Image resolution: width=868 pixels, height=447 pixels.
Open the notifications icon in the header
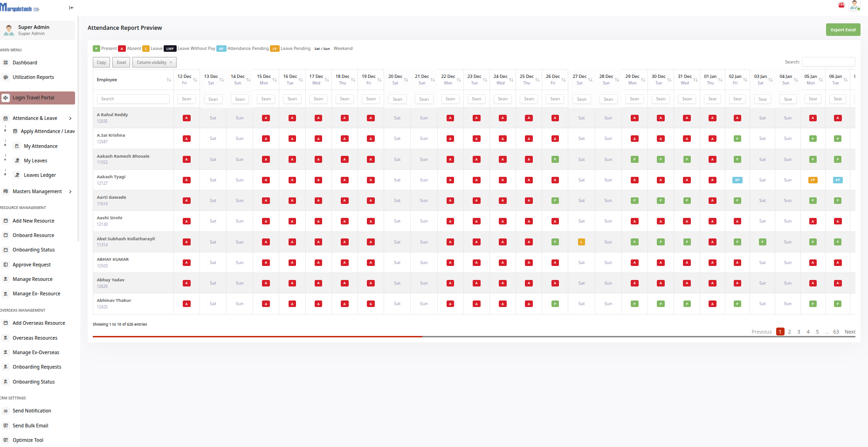[841, 5]
